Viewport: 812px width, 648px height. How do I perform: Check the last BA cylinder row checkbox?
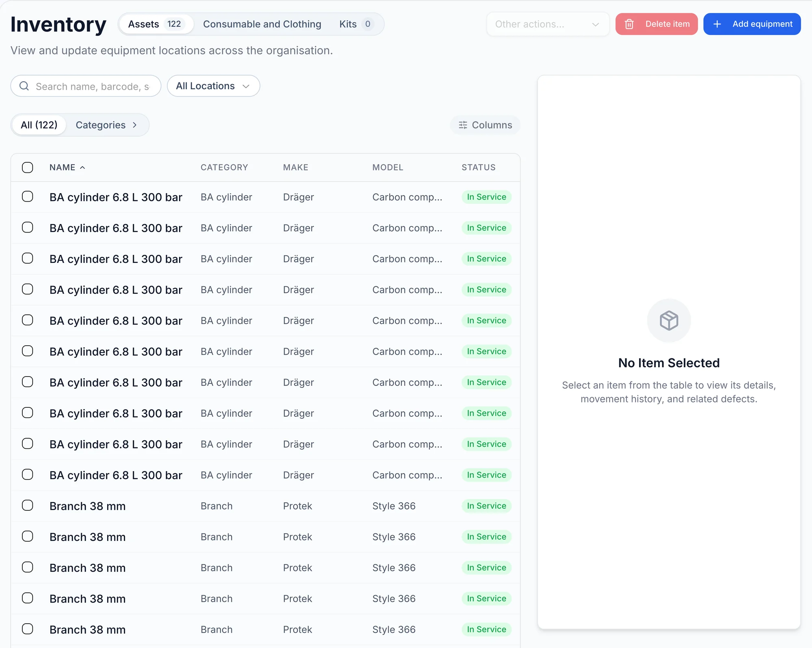pos(28,475)
